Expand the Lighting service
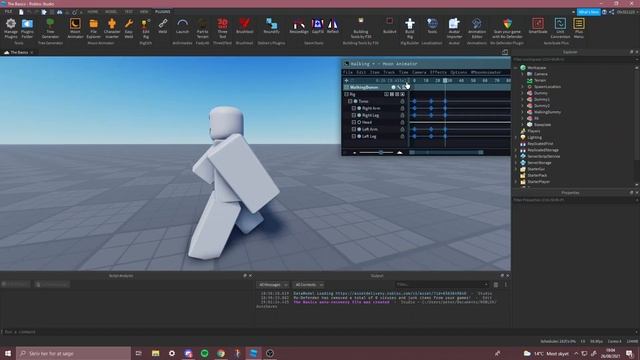 516,138
